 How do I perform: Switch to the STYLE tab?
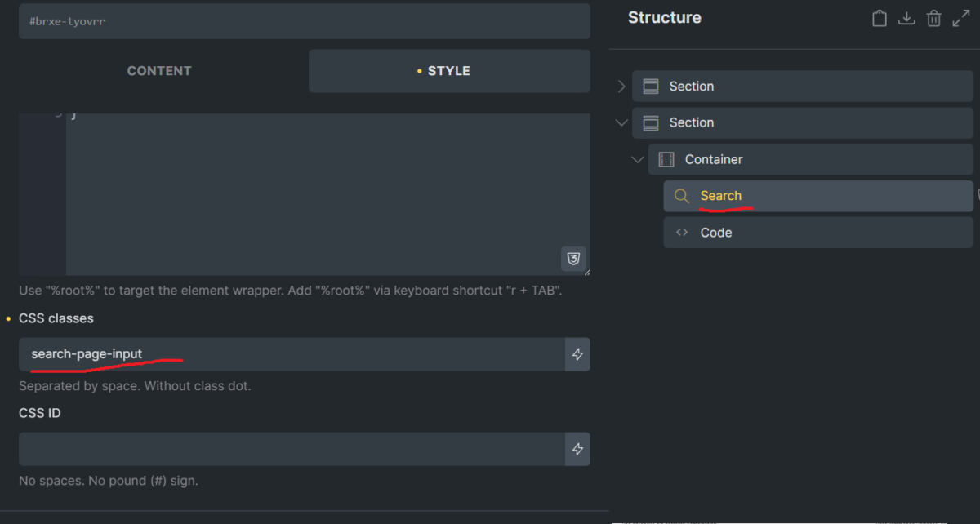[449, 71]
